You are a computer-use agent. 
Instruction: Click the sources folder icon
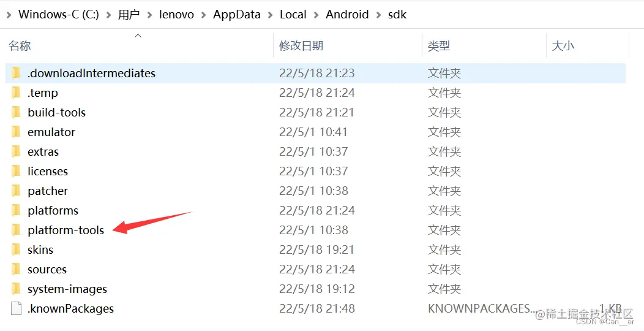tap(16, 269)
